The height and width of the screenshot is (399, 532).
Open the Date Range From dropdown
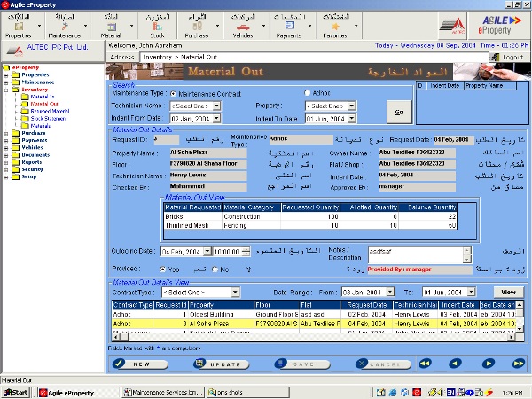pyautogui.click(x=390, y=292)
